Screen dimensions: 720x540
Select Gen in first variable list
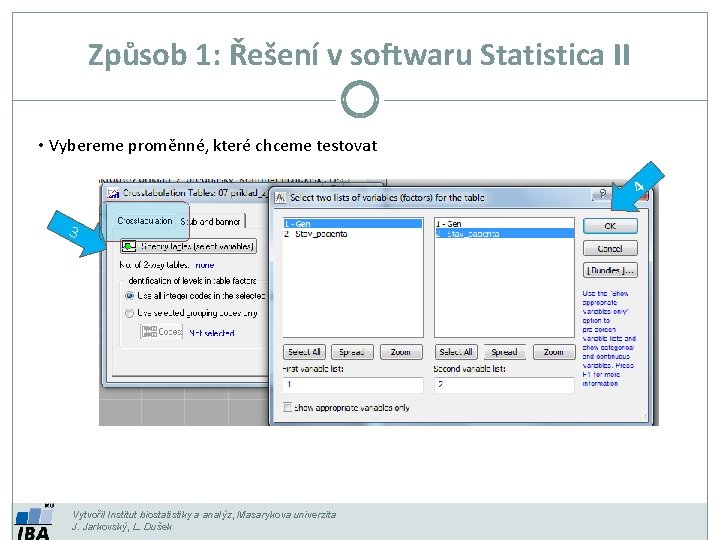click(x=353, y=224)
